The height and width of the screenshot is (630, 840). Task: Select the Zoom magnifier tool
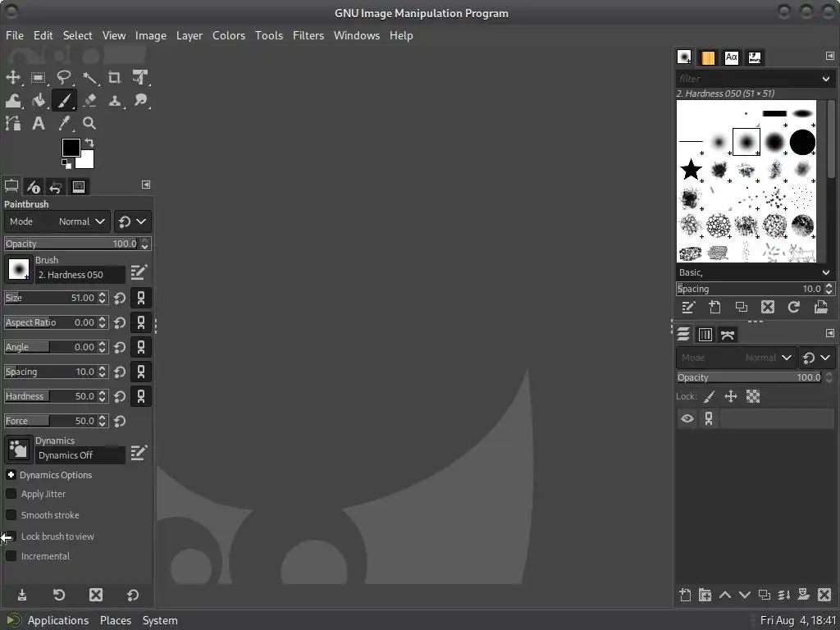89,123
